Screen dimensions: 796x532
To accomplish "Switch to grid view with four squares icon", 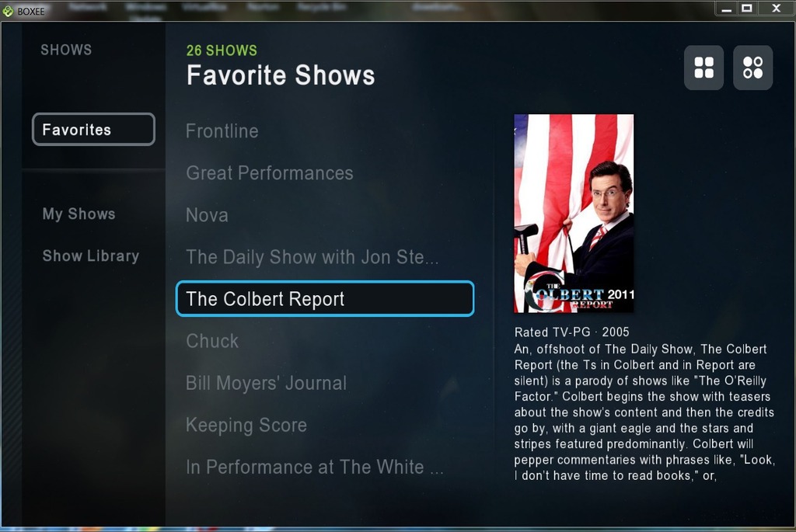I will (703, 68).
